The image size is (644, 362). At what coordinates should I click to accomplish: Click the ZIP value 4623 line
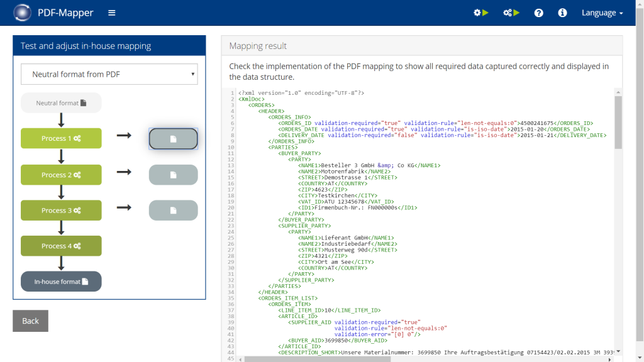pyautogui.click(x=323, y=190)
